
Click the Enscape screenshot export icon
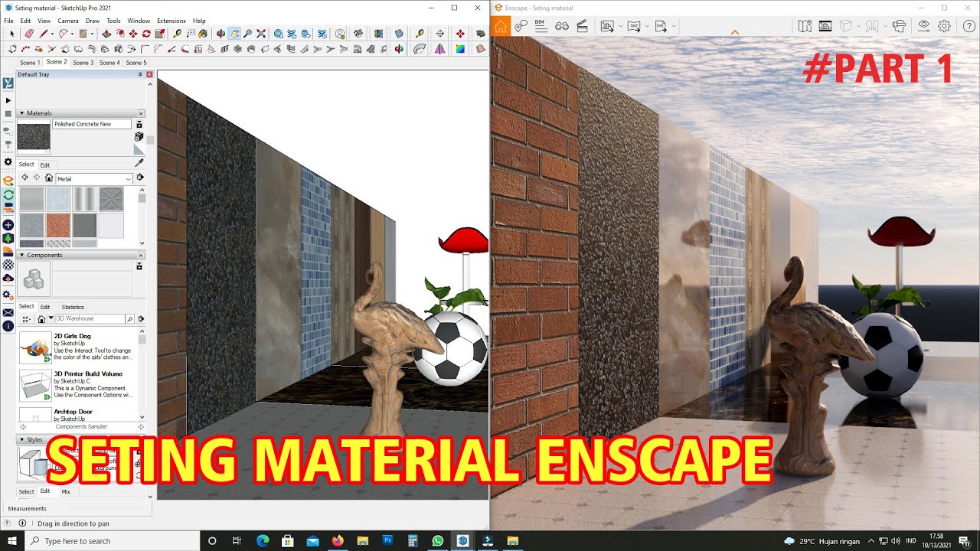point(607,26)
